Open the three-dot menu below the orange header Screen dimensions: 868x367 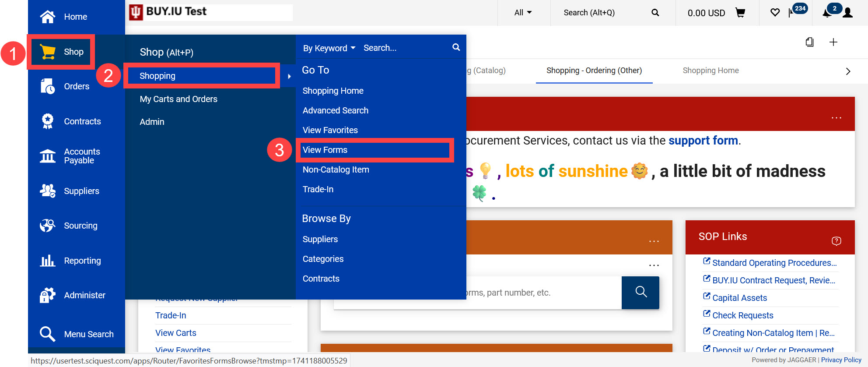[x=654, y=265]
